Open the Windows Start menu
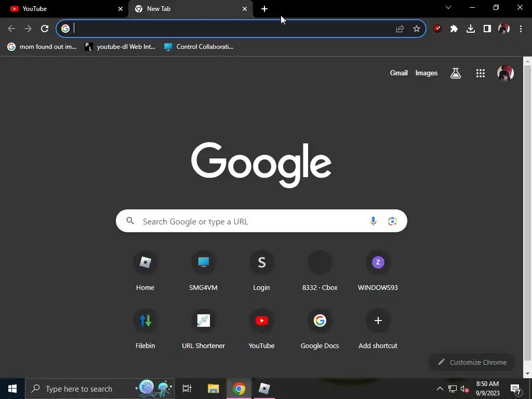 point(12,389)
